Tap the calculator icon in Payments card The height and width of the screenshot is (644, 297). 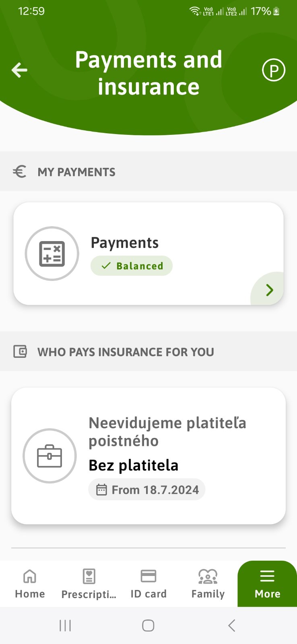[x=52, y=254]
